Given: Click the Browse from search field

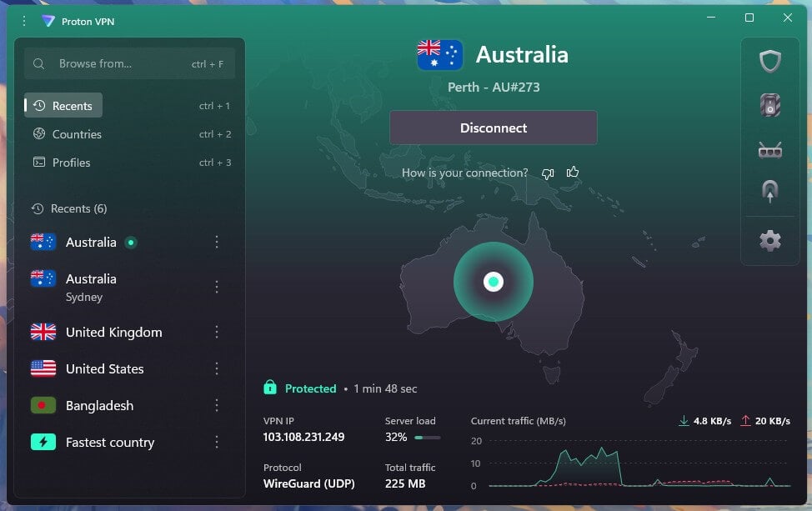Looking at the screenshot, I should coord(129,63).
